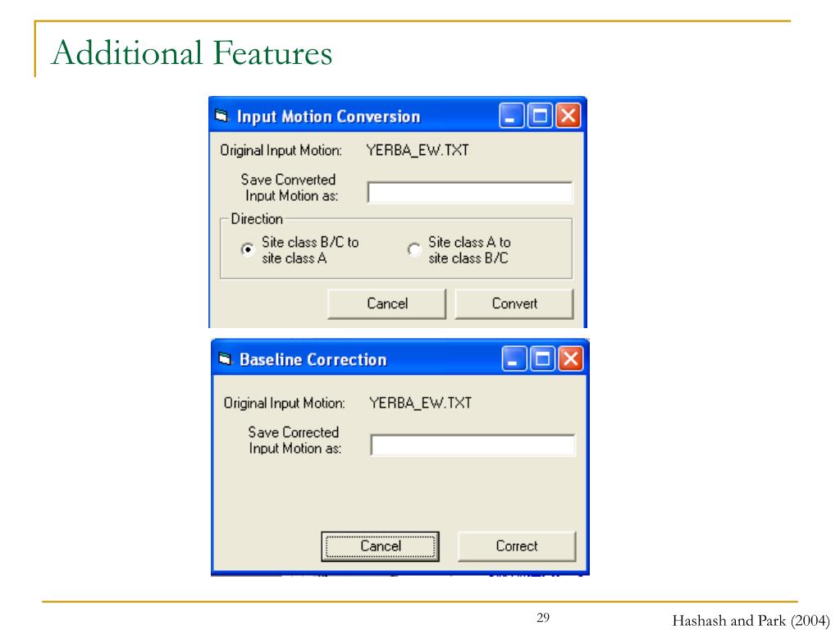840x630 pixels.
Task: Click YERBA_EW.TXT in Input Motion Conversion
Action: pyautogui.click(x=418, y=151)
